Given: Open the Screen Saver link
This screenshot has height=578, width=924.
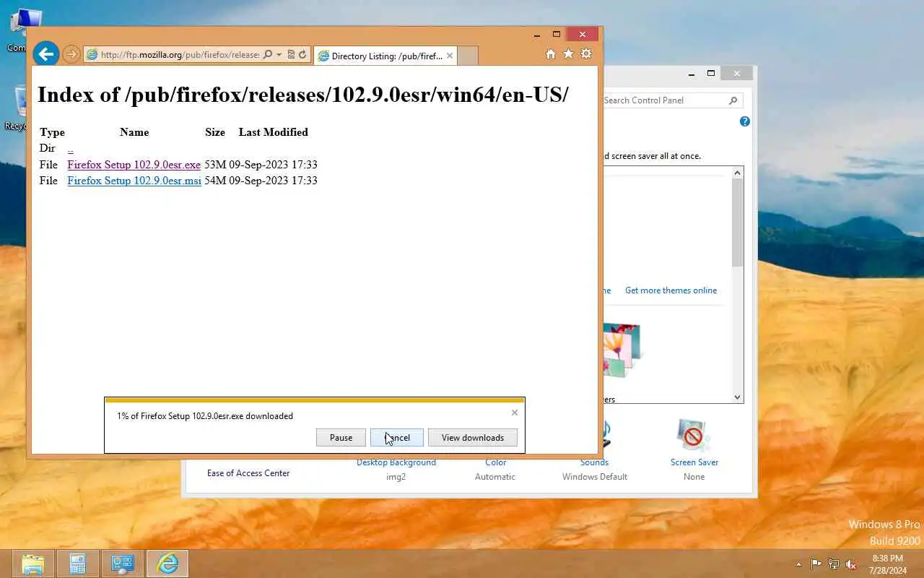Looking at the screenshot, I should [x=694, y=462].
